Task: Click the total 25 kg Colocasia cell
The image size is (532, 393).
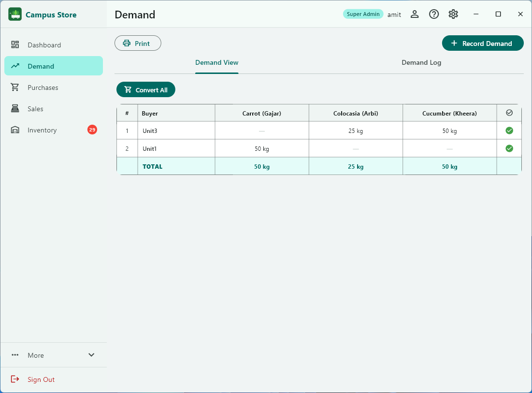Action: pyautogui.click(x=356, y=167)
